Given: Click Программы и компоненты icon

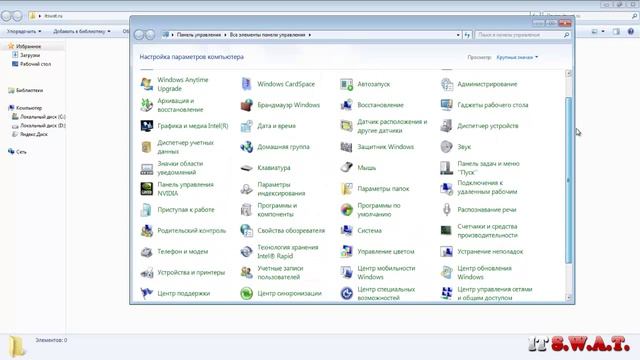Looking at the screenshot, I should pos(247,210).
